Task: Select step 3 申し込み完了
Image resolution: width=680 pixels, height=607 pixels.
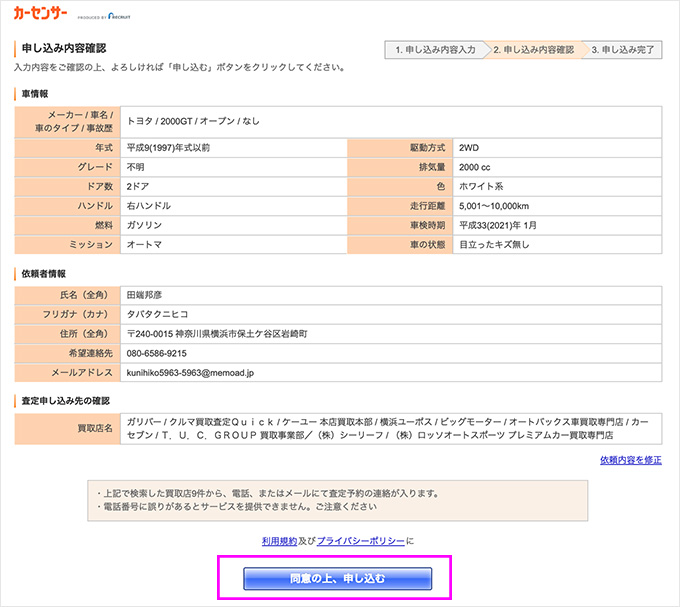Action: [x=624, y=49]
